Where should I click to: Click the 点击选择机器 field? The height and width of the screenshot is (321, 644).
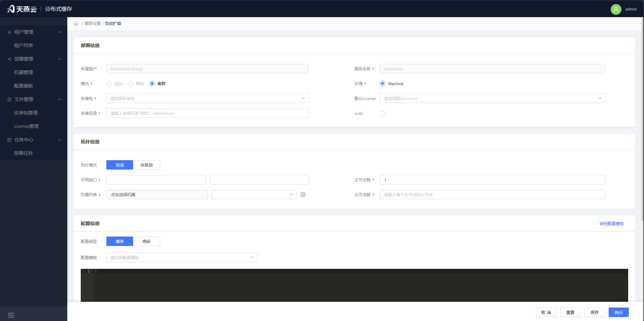pos(157,194)
